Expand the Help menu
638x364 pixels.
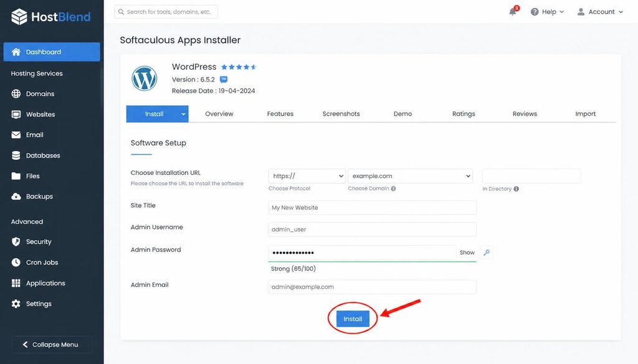pyautogui.click(x=548, y=12)
